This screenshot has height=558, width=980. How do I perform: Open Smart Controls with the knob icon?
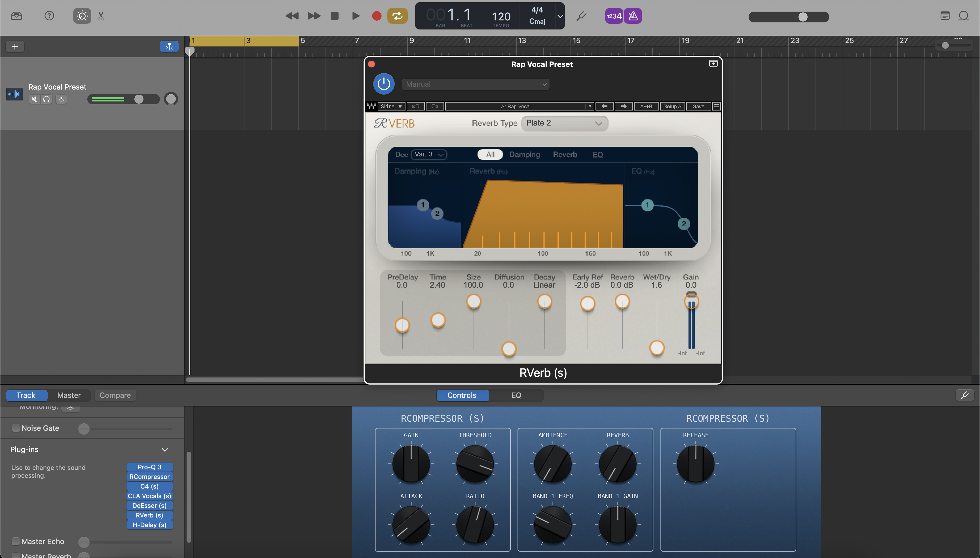[82, 16]
